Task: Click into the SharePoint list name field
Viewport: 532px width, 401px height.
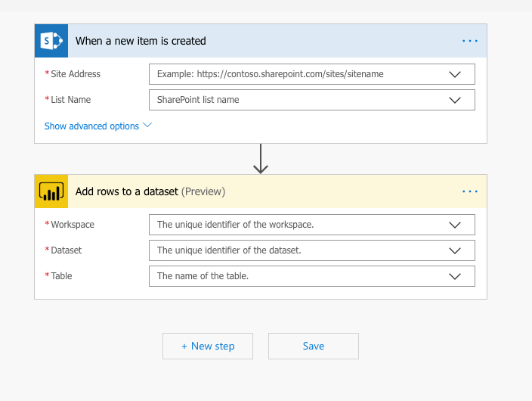Action: (x=295, y=100)
